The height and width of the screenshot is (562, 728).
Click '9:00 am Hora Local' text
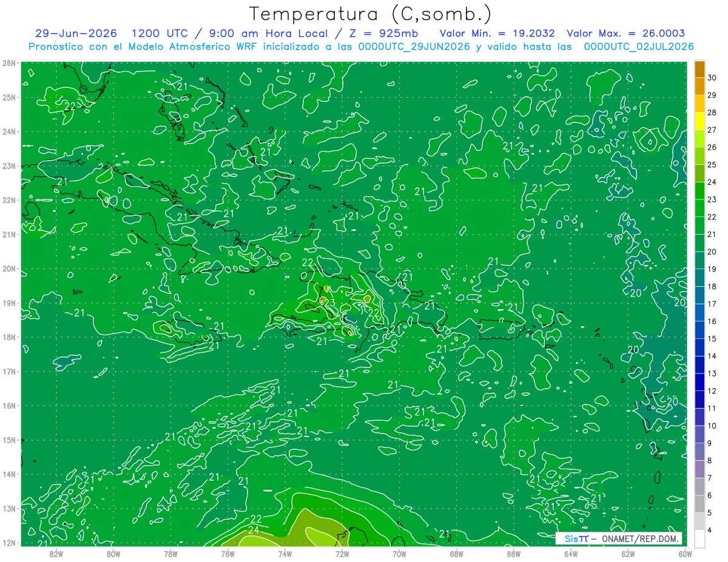268,34
